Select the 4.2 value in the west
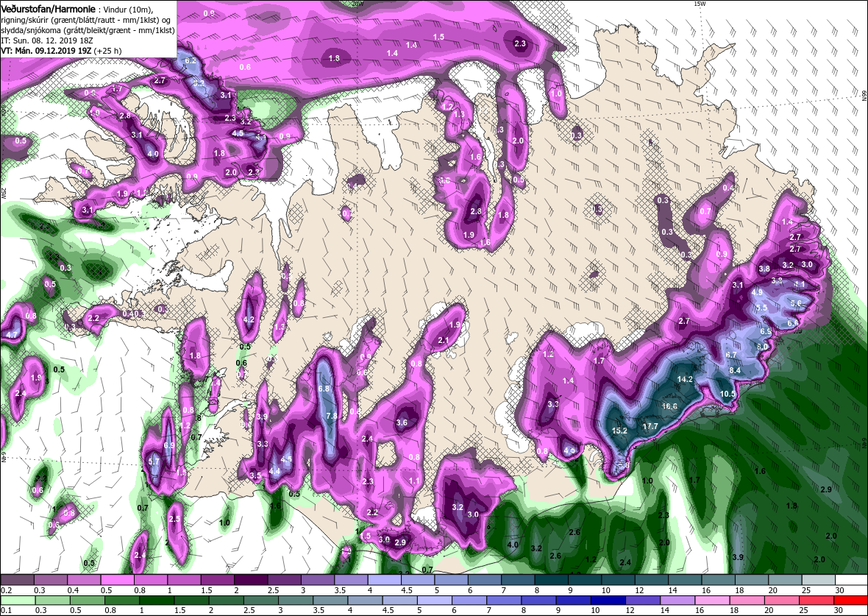Image resolution: width=868 pixels, height=616 pixels. 249,319
